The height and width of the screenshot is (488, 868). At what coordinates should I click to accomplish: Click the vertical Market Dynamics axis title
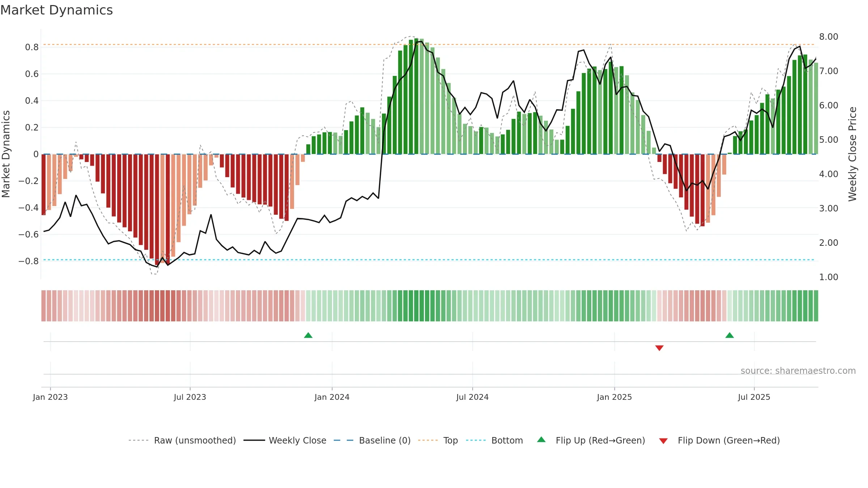point(6,154)
